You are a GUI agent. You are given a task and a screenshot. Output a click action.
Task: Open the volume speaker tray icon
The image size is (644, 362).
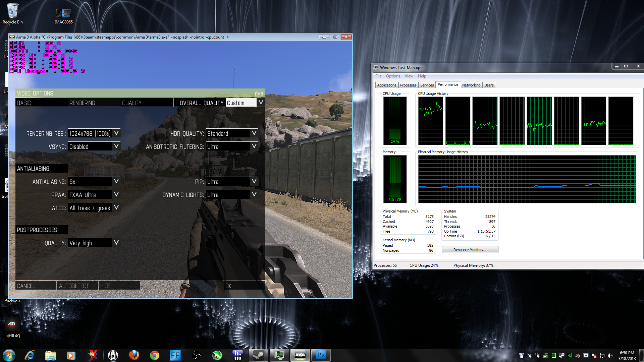click(610, 356)
